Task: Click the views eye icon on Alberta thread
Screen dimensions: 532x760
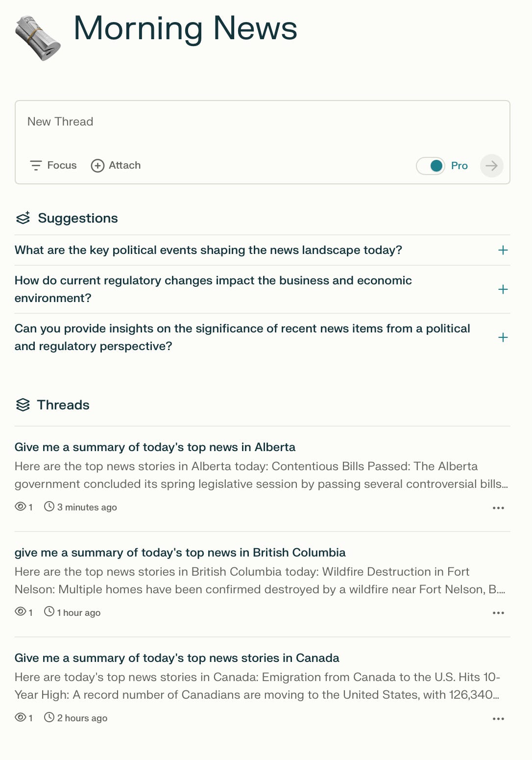Action: [21, 507]
